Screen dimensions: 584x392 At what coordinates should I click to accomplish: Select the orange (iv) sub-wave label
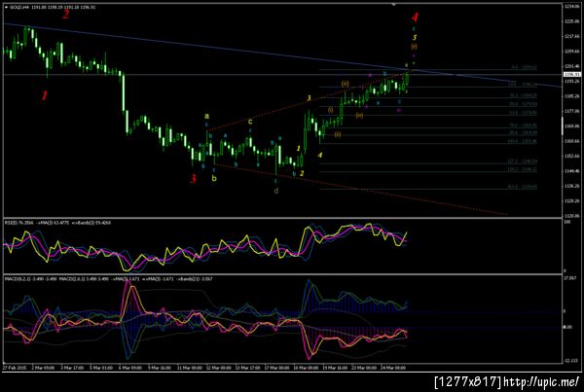(x=359, y=116)
